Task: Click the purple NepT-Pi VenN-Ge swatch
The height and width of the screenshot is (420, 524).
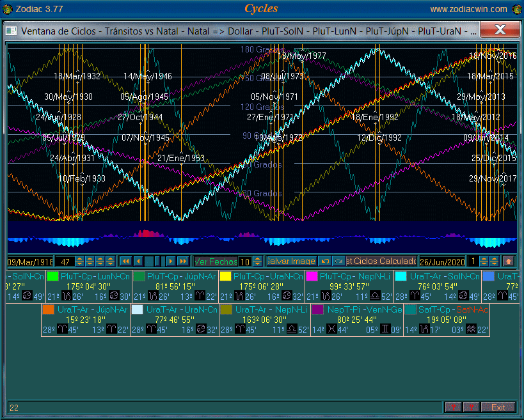Action: point(317,310)
